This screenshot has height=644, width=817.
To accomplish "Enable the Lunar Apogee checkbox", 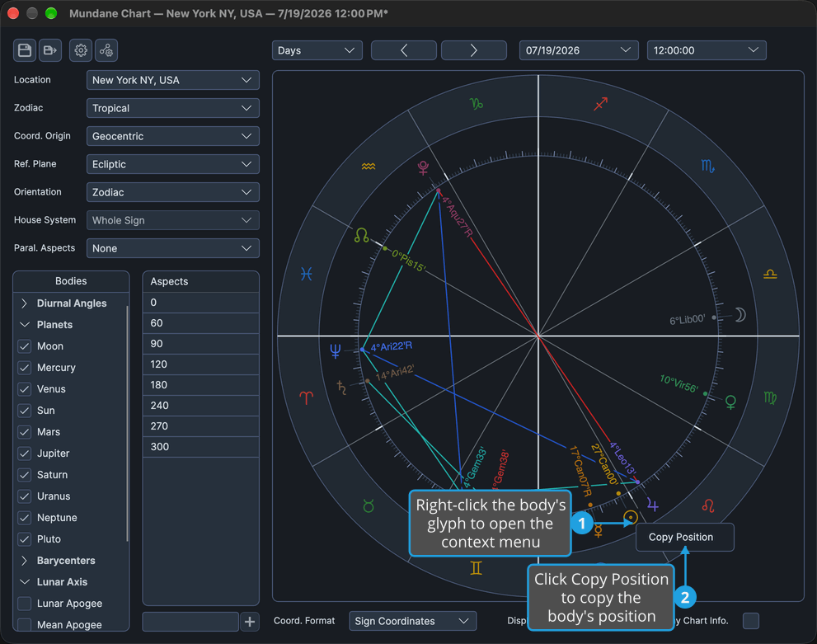I will [x=25, y=604].
